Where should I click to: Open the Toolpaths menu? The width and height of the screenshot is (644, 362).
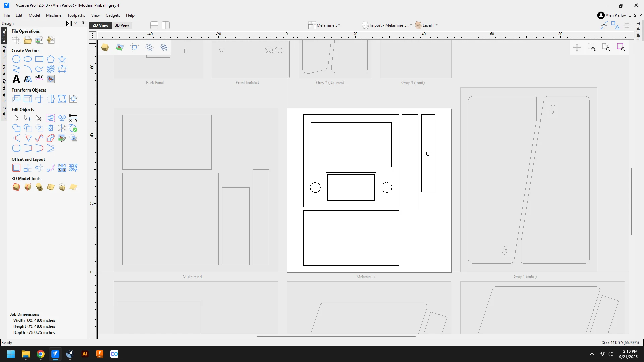[76, 15]
